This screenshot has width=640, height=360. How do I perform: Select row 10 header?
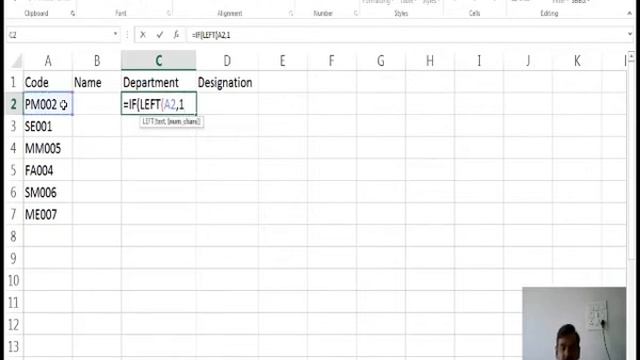pos(13,280)
